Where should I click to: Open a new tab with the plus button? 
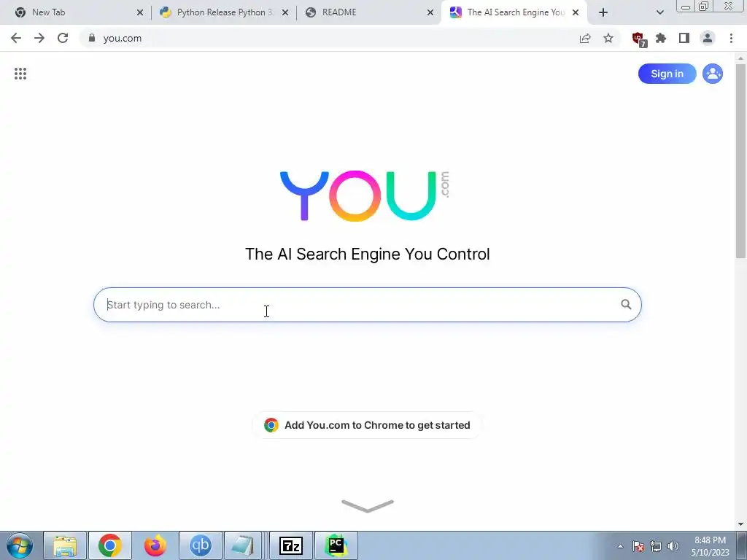click(603, 12)
